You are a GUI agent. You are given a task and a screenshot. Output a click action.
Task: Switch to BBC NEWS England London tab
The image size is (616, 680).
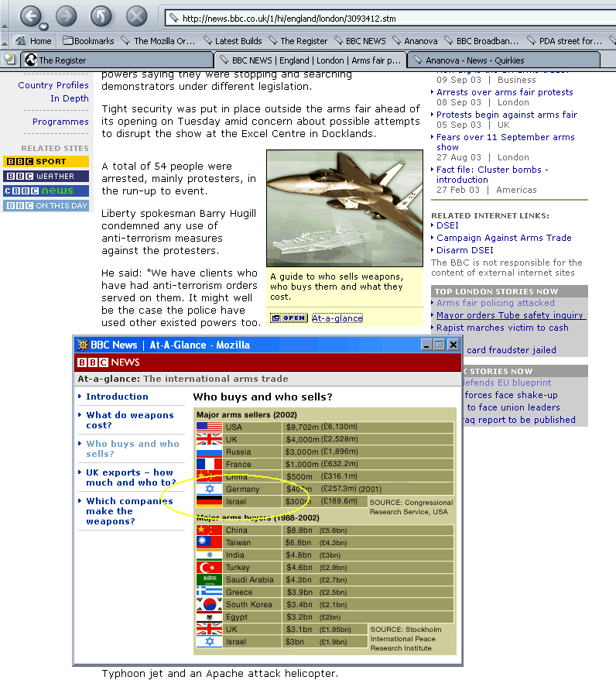310,60
